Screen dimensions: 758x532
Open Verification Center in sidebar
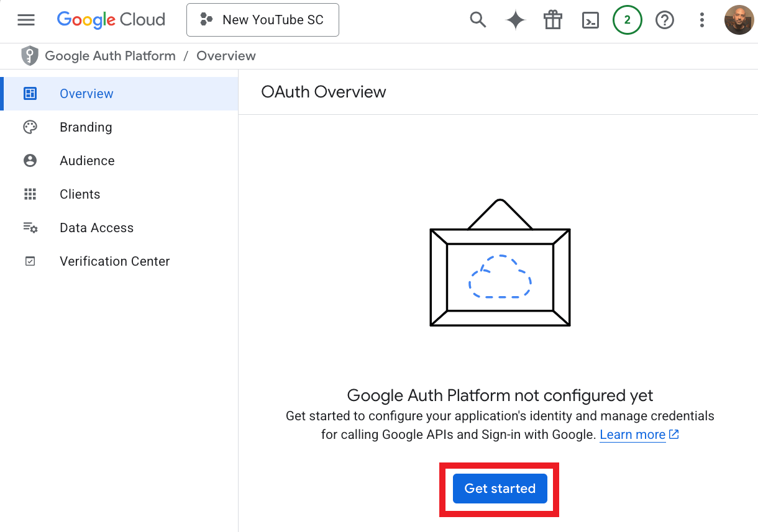(x=114, y=261)
